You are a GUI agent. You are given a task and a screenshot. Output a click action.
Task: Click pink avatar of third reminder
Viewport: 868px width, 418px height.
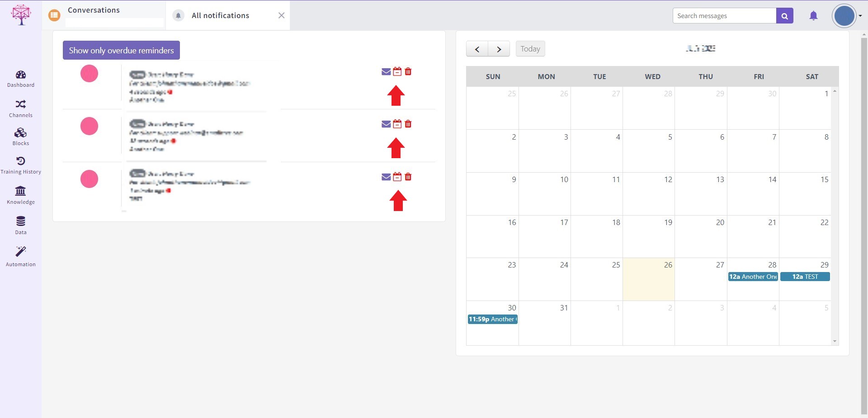(89, 179)
